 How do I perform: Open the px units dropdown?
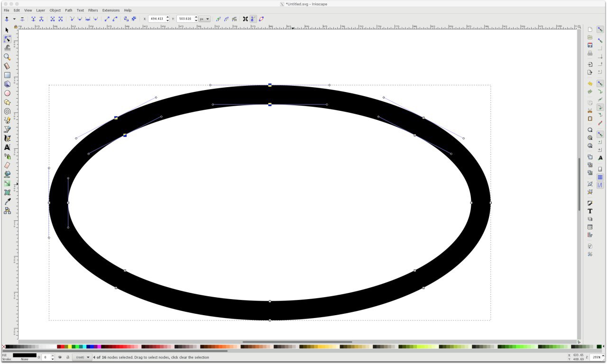205,19
